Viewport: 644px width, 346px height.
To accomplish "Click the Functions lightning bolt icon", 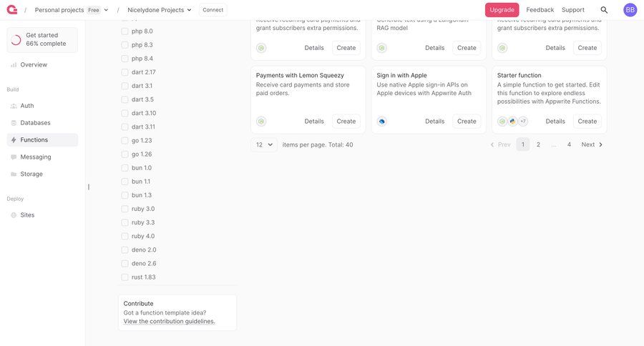I will coord(14,140).
